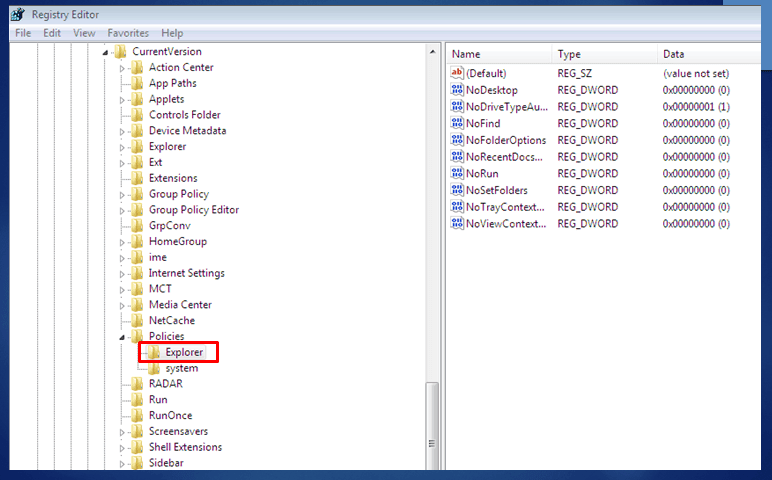Expand the Action Center key

coord(122,68)
